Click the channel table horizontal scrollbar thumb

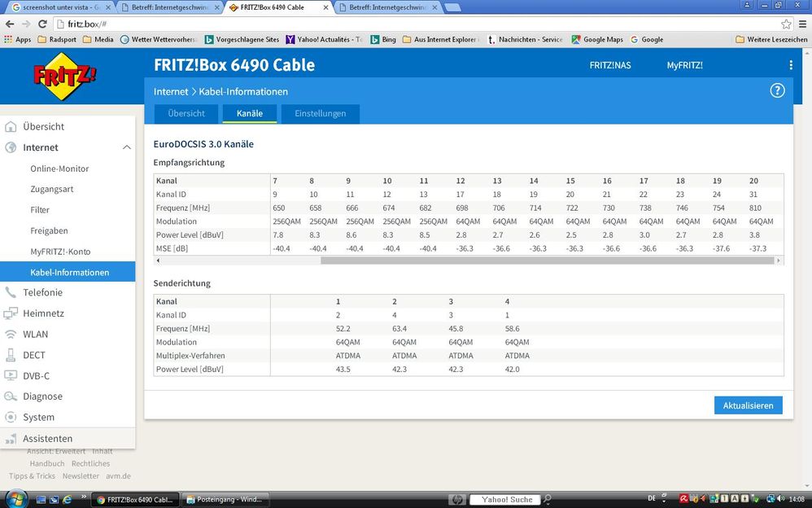coord(548,261)
